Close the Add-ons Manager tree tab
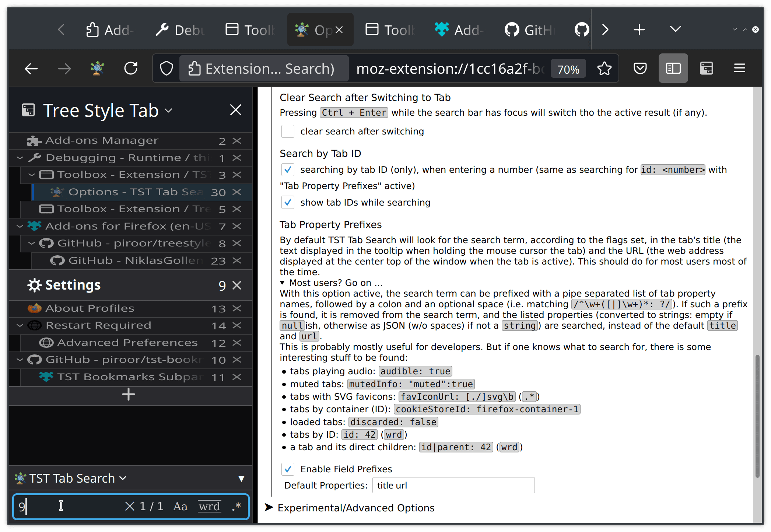Image resolution: width=771 pixels, height=532 pixels. click(237, 141)
